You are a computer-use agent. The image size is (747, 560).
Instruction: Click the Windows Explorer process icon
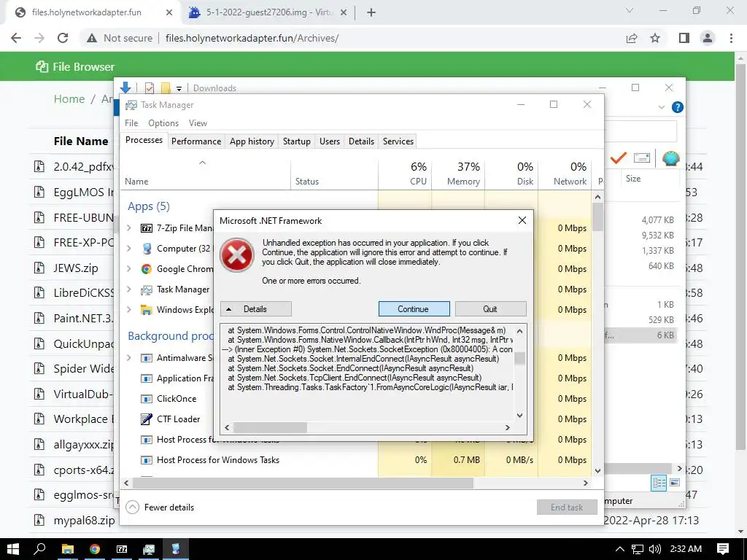pyautogui.click(x=146, y=310)
